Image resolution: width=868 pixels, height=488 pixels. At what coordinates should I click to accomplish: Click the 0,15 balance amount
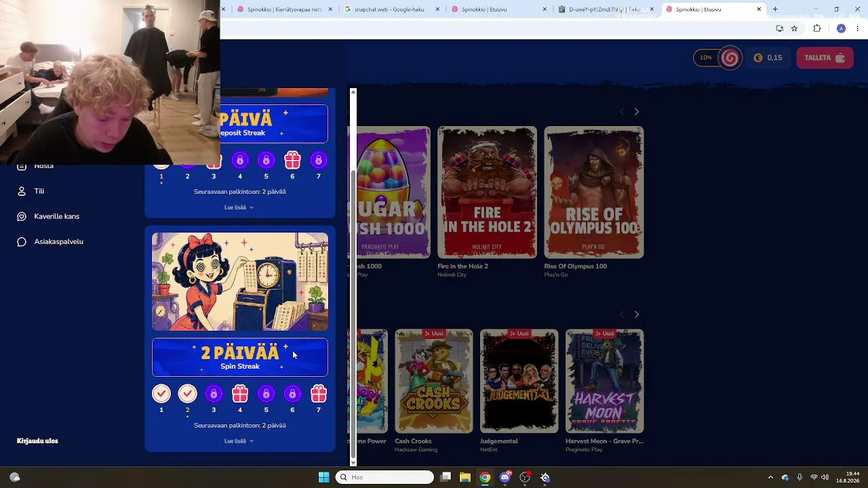click(774, 58)
